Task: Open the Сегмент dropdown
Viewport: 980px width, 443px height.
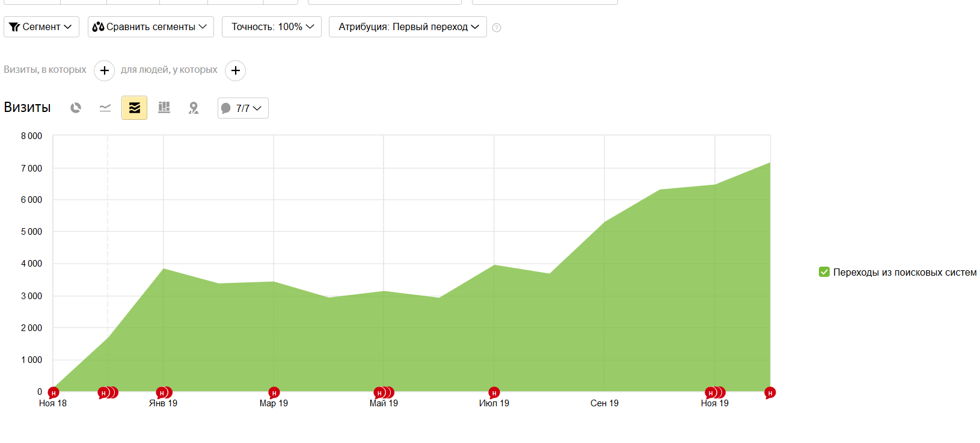Action: pos(41,26)
